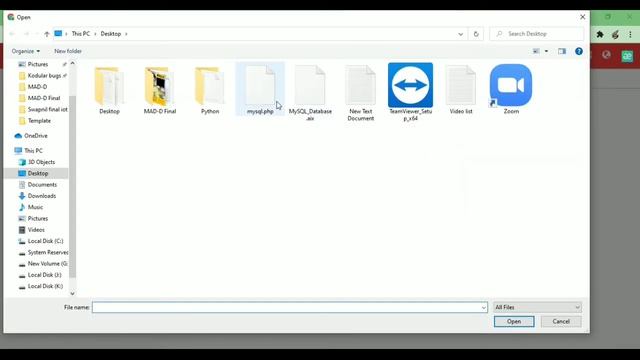Click the Back navigation arrow
Viewport: 640px width, 360px height.
(x=12, y=34)
